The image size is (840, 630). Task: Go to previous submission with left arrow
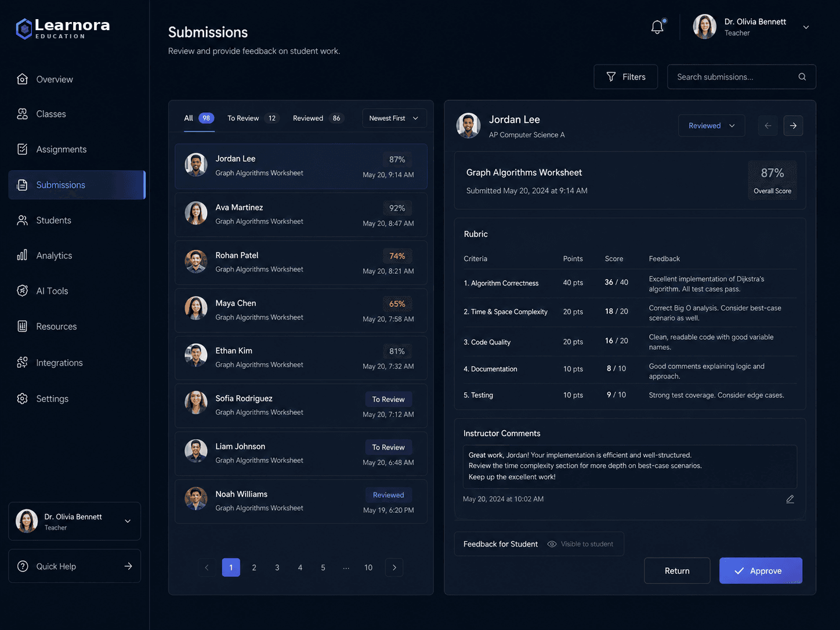[x=767, y=126]
